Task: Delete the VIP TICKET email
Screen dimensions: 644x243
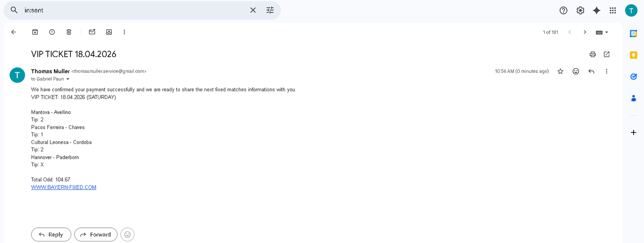Action: pyautogui.click(x=69, y=32)
